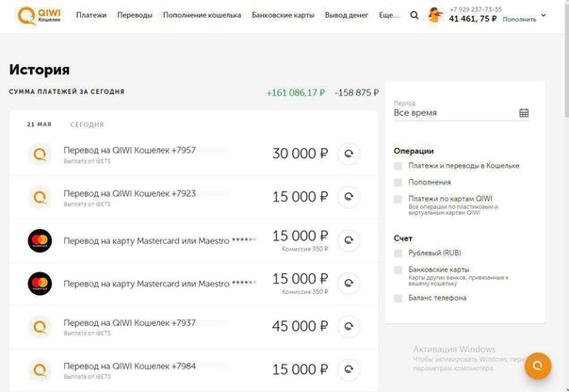Check the Баланс телефона checkbox

[398, 298]
